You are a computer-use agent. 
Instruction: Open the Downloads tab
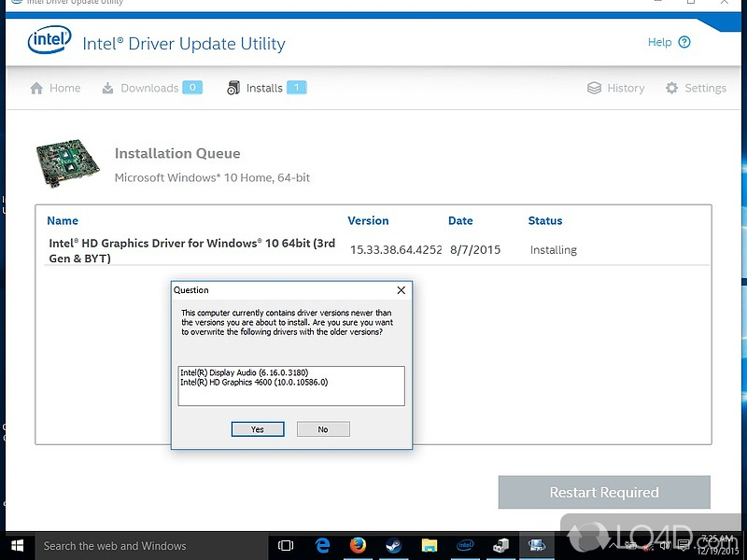point(149,88)
